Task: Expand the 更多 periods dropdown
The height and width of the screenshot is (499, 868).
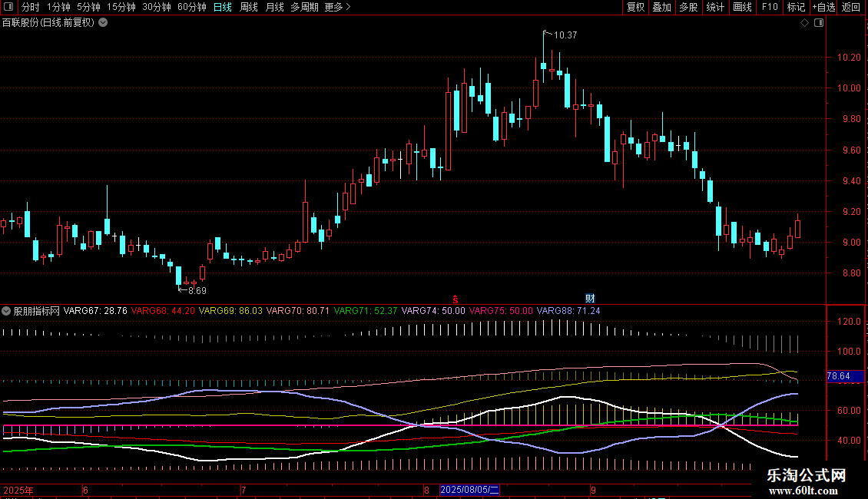Action: [338, 7]
